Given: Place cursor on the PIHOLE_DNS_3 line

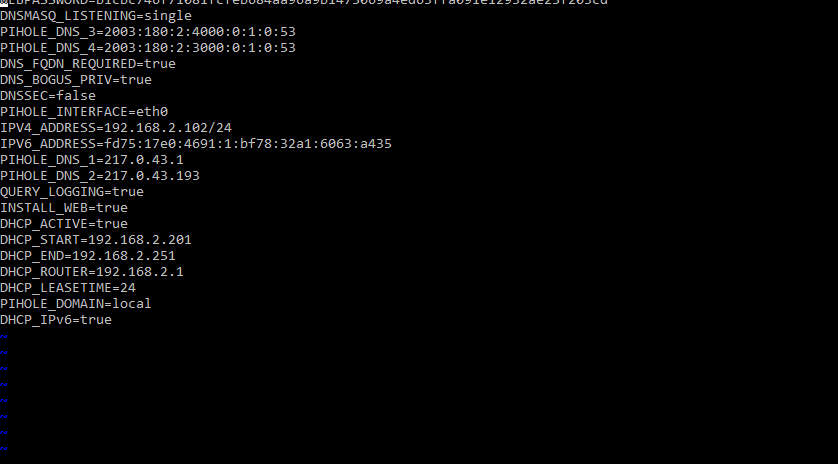Looking at the screenshot, I should [147, 32].
